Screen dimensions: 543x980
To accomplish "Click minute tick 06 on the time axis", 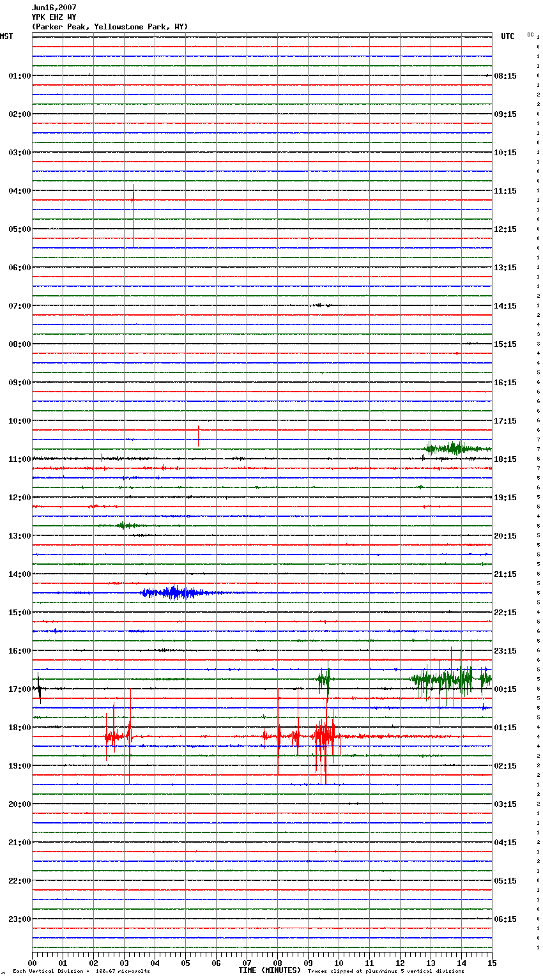I will 216,963.
